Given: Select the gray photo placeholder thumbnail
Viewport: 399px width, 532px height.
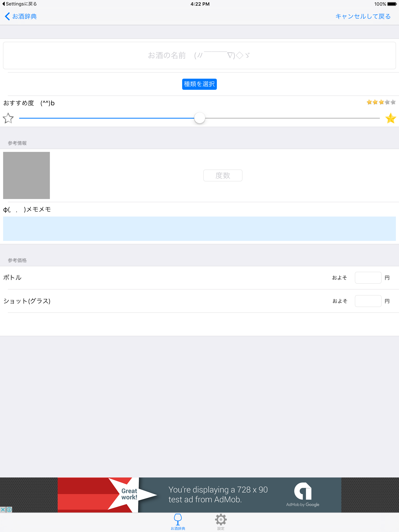Looking at the screenshot, I should (26, 175).
